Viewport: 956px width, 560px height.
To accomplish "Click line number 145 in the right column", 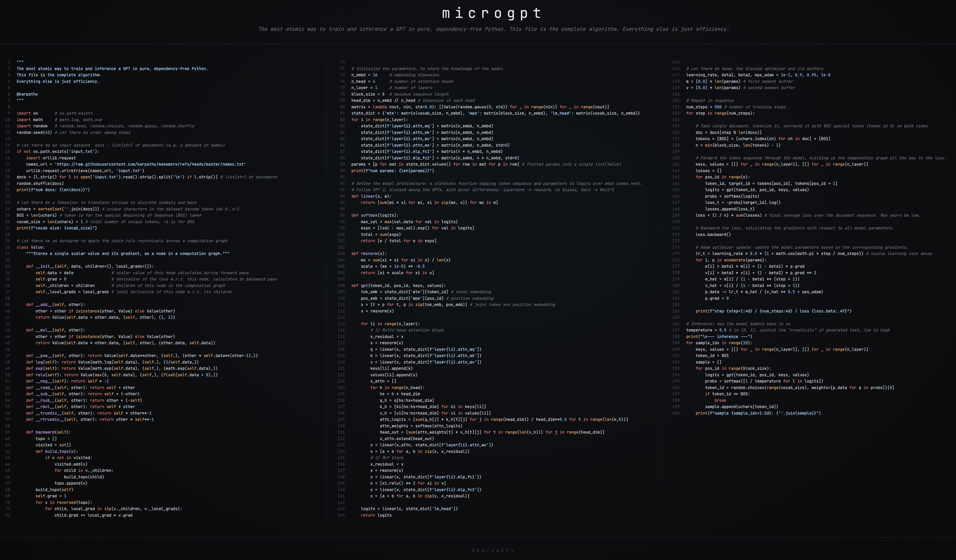I will click(676, 62).
